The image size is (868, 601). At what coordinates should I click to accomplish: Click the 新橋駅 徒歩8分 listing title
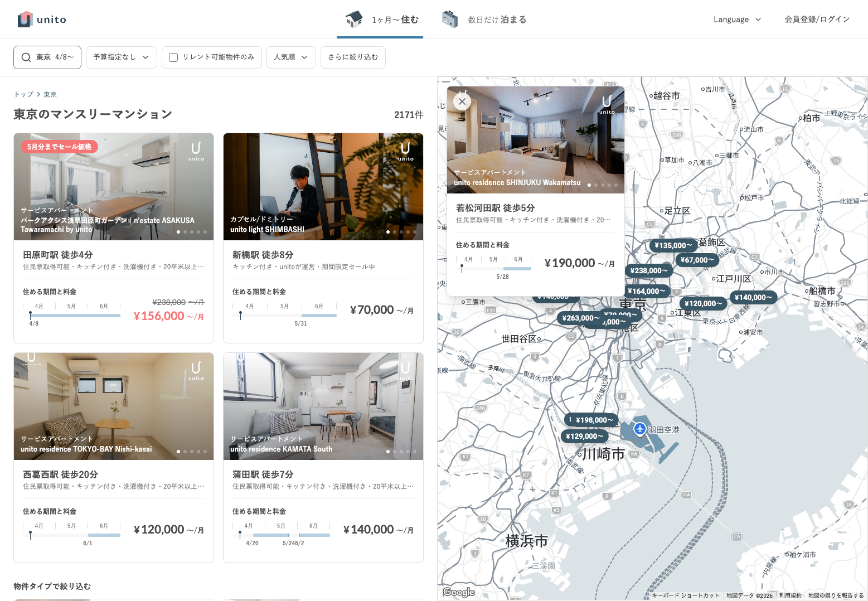click(263, 255)
